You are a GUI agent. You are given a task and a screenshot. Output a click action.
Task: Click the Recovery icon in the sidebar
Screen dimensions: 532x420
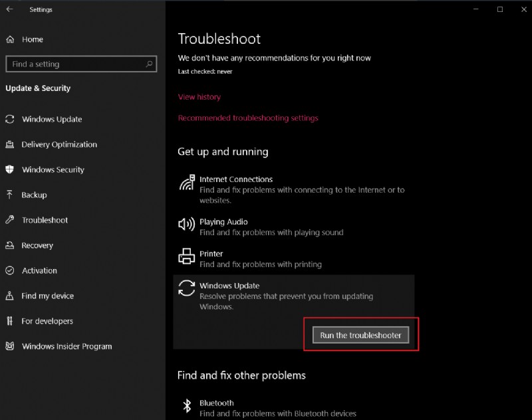click(x=10, y=246)
